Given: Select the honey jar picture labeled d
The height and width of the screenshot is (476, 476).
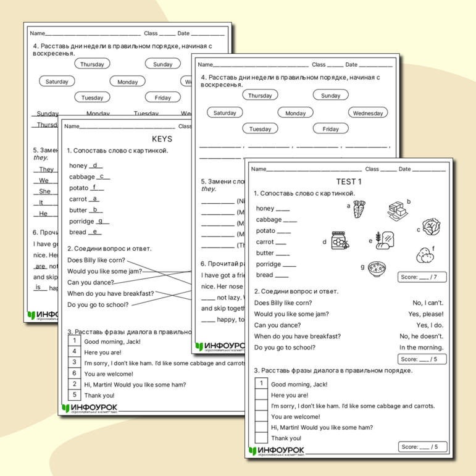Looking at the screenshot, I should pos(340,240).
